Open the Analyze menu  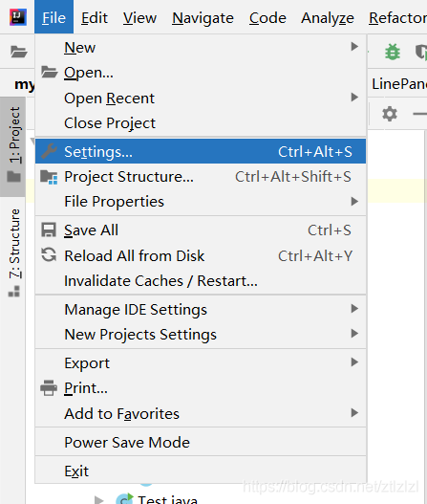(x=328, y=17)
